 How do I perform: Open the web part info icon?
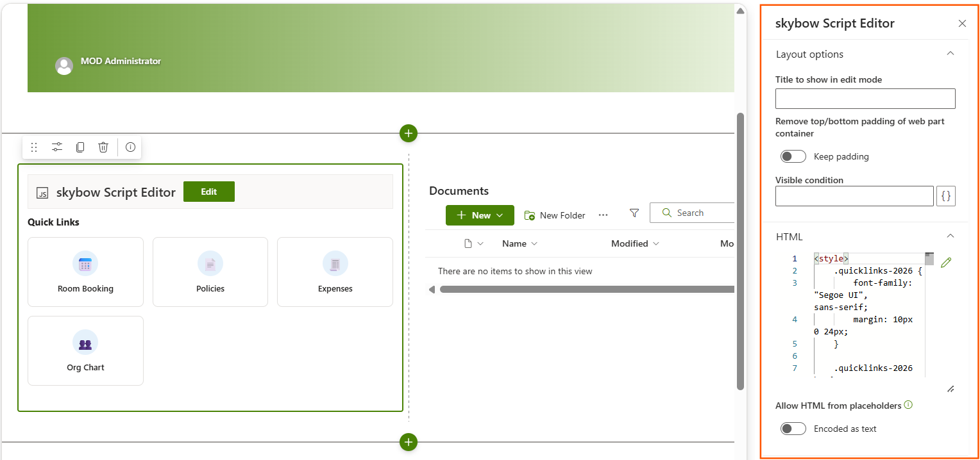tap(130, 147)
